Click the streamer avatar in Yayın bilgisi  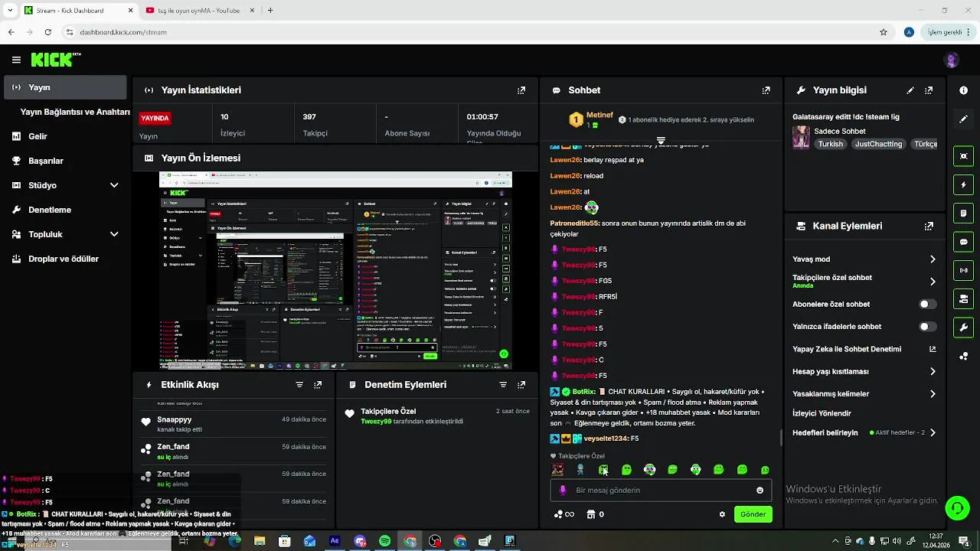[x=801, y=137]
